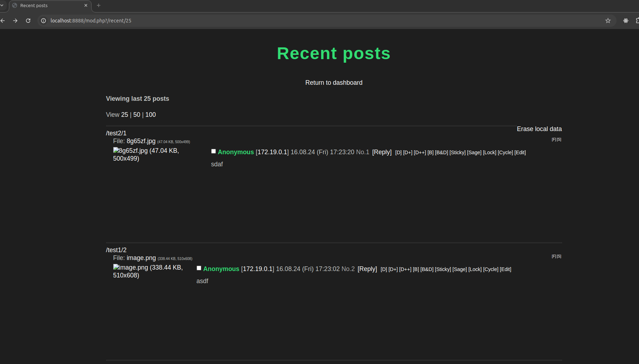Go forward in browser history

15,21
